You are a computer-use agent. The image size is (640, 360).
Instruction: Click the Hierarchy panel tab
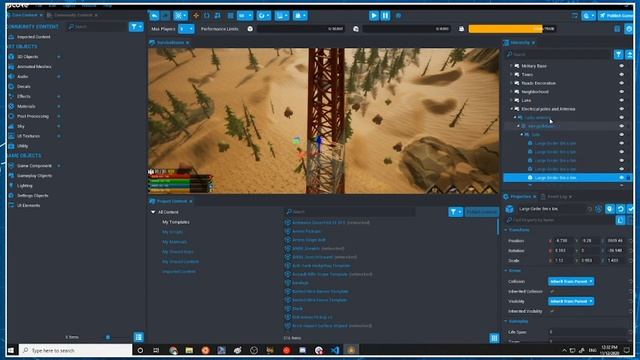[x=520, y=42]
